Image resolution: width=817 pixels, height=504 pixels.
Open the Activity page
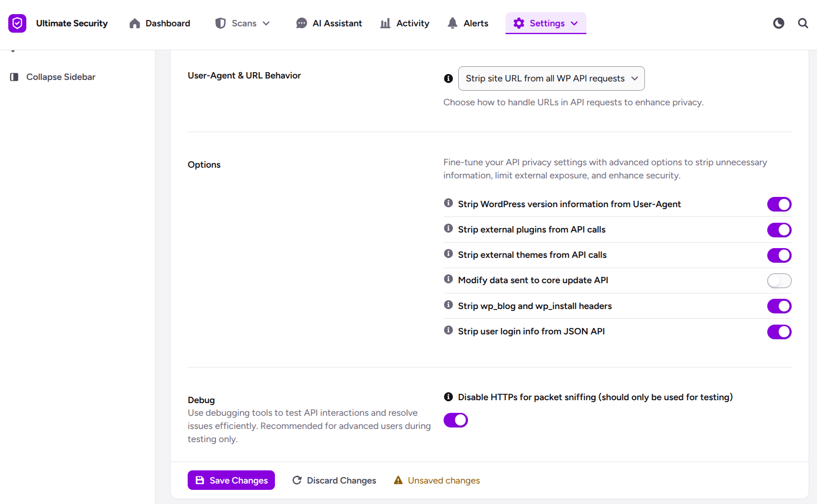405,23
